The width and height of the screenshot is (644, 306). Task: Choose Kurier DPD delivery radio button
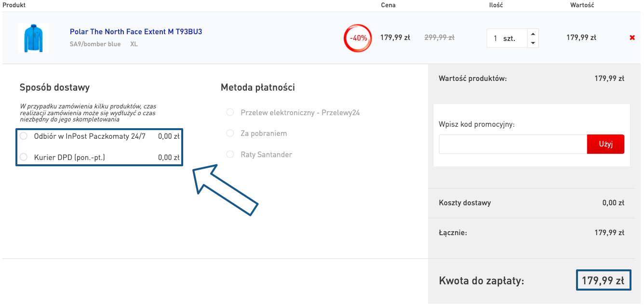pos(24,157)
